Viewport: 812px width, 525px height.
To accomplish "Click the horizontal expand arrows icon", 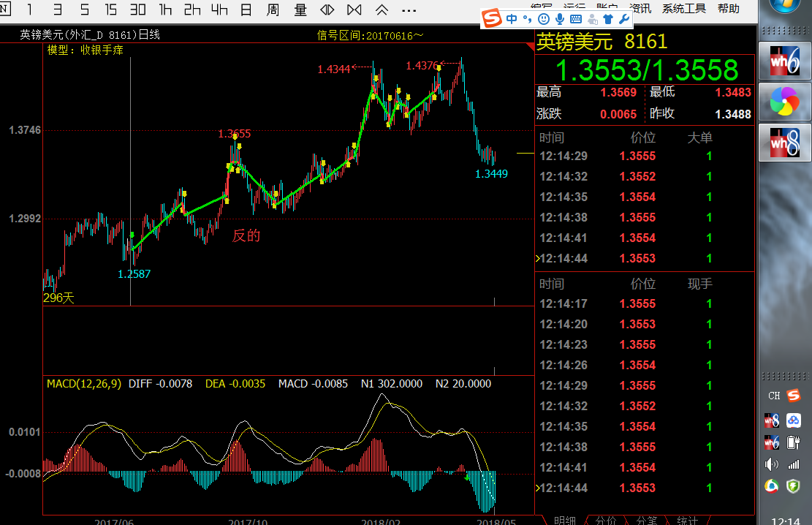I will pyautogui.click(x=328, y=10).
